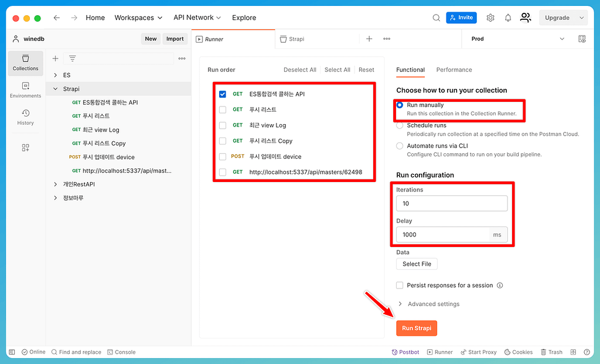
Task: Open the Environments sidebar panel
Action: pyautogui.click(x=26, y=90)
